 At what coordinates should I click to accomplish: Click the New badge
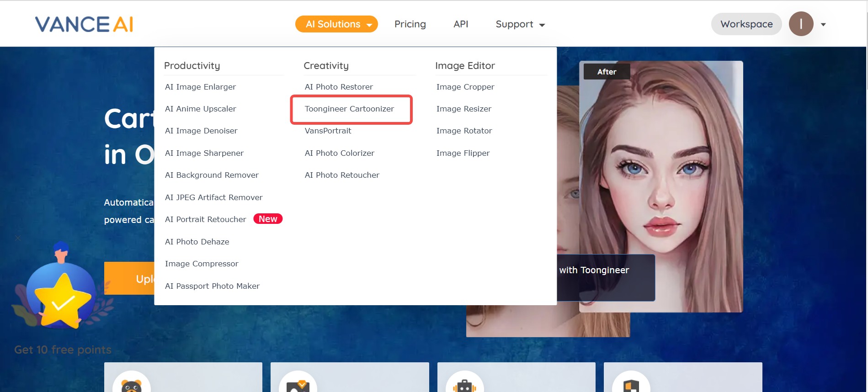point(268,219)
